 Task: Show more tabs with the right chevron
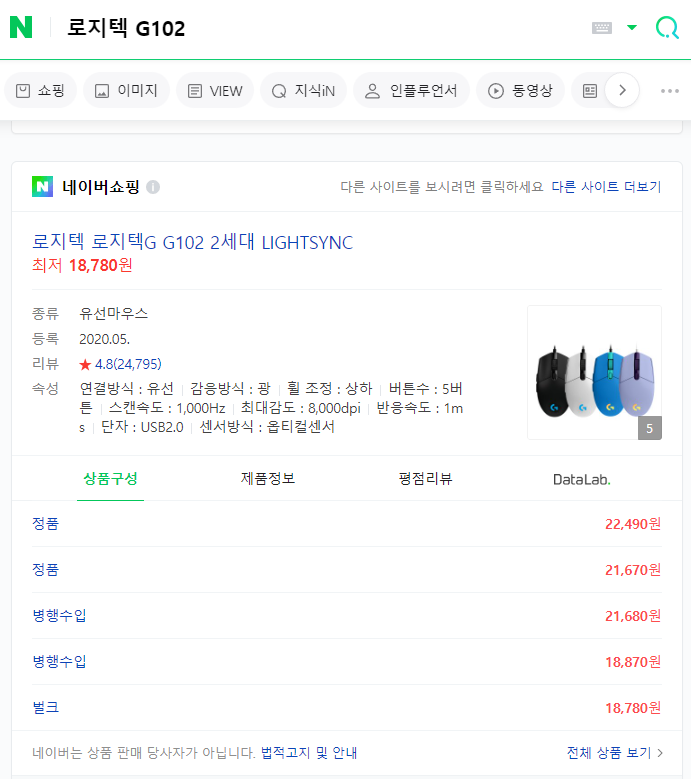[622, 90]
